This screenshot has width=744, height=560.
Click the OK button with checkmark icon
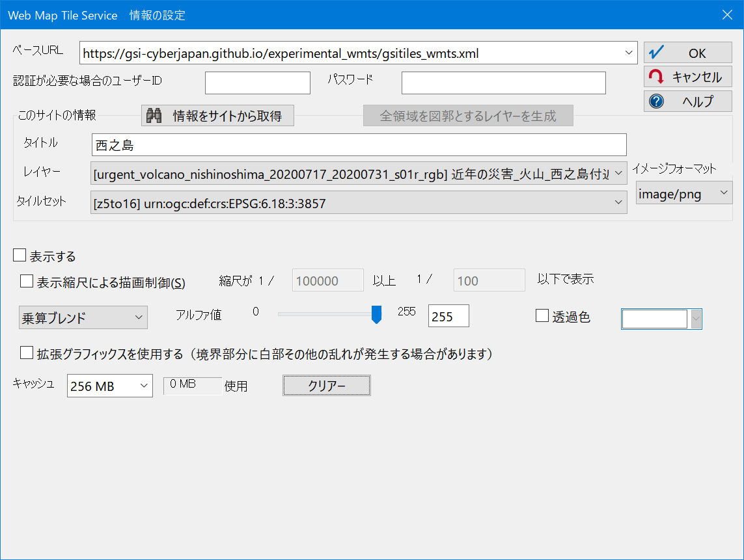(x=687, y=53)
